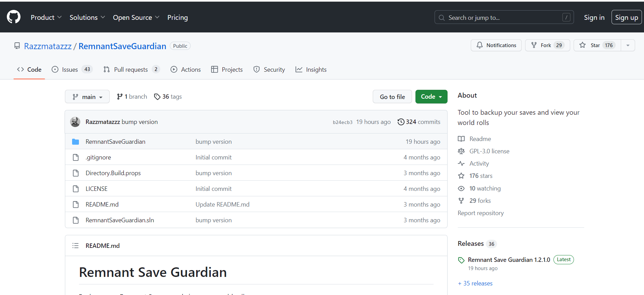Viewport: 644px width, 295px height.
Task: Open the Pricing page
Action: pos(178,17)
